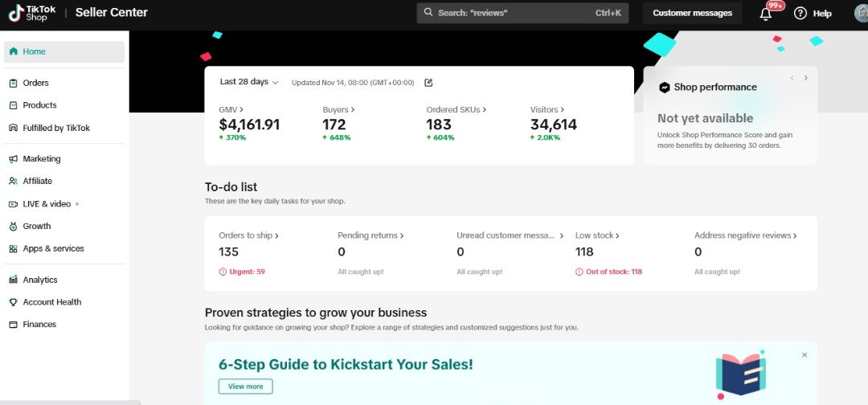Click the Marketing megaphone icon
Image resolution: width=868 pixels, height=405 pixels.
pos(14,159)
